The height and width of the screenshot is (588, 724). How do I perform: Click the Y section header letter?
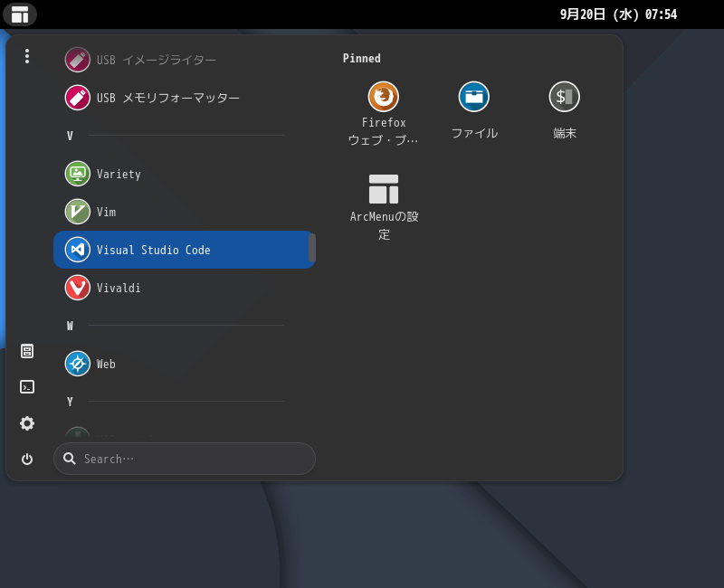click(70, 402)
